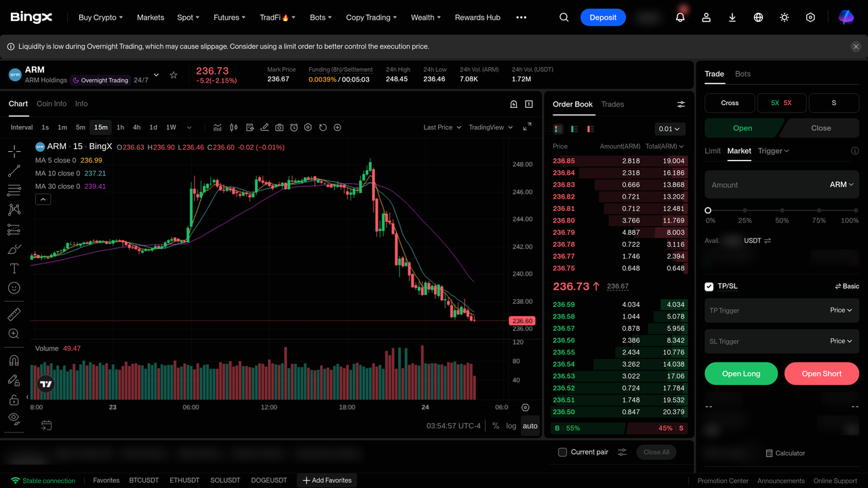
Task: Click the Open Long button
Action: (741, 373)
